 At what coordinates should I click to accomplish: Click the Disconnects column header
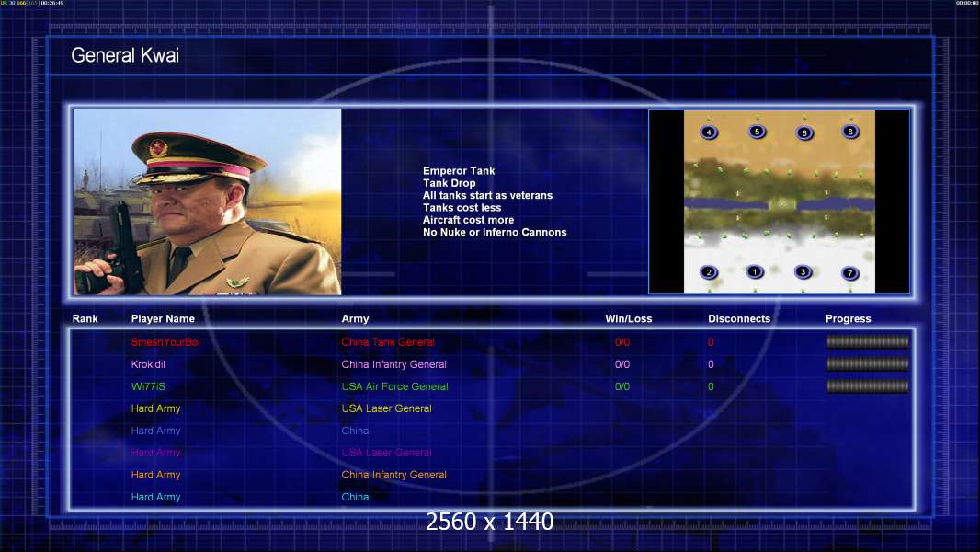[x=739, y=319]
